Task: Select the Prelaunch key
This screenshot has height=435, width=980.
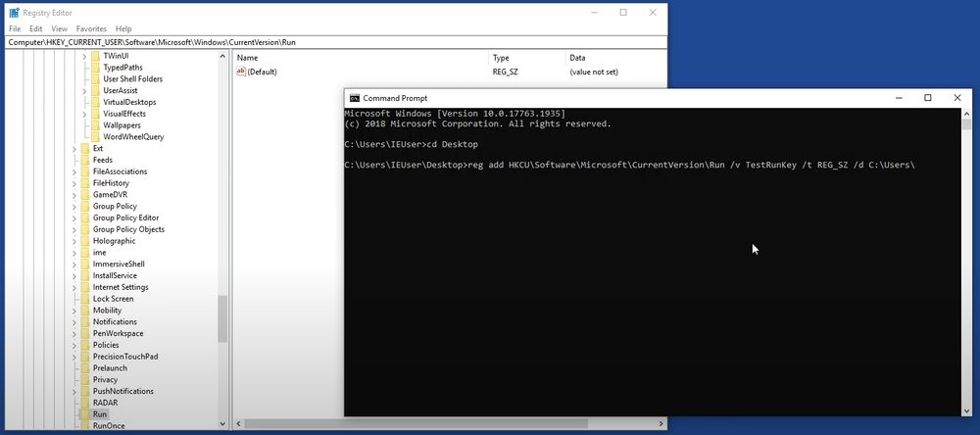Action: coord(110,368)
